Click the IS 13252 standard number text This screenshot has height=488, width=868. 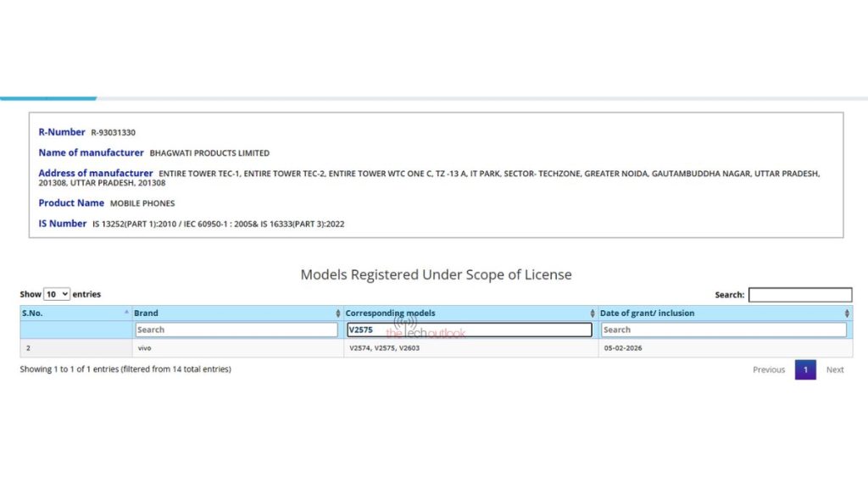(218, 224)
